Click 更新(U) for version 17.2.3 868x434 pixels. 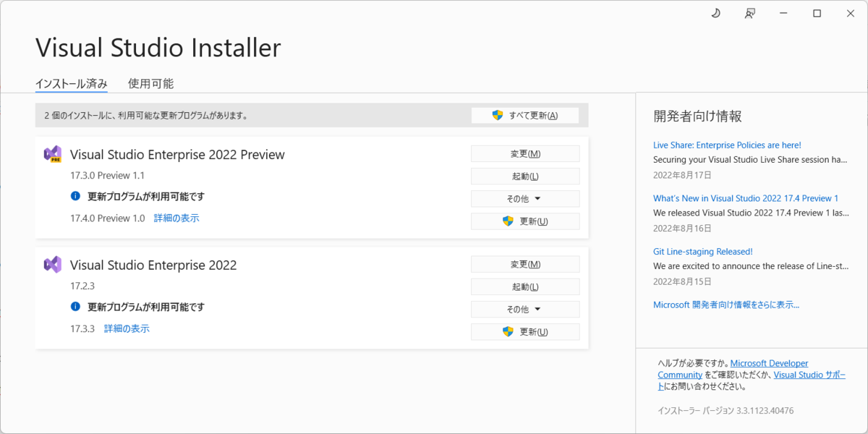[525, 331]
